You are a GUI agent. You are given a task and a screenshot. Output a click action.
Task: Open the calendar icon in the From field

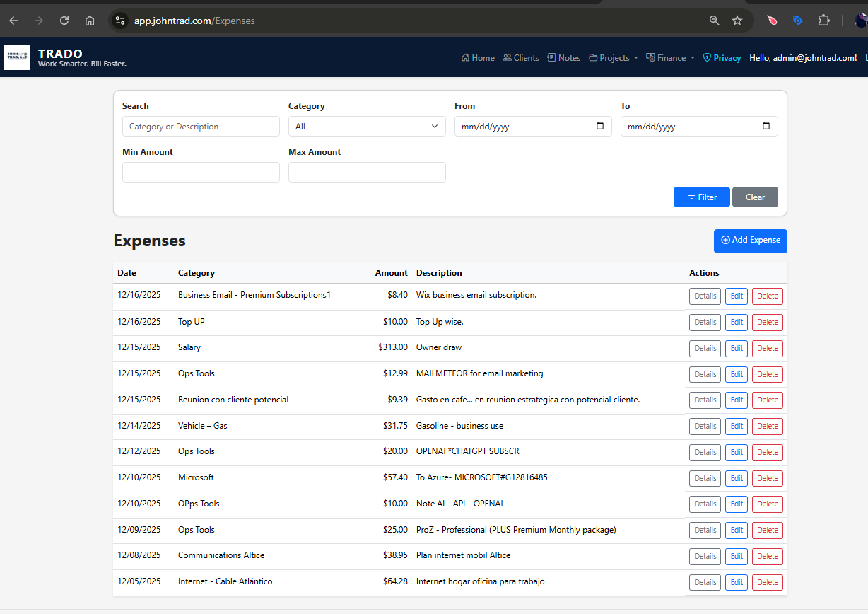point(600,126)
